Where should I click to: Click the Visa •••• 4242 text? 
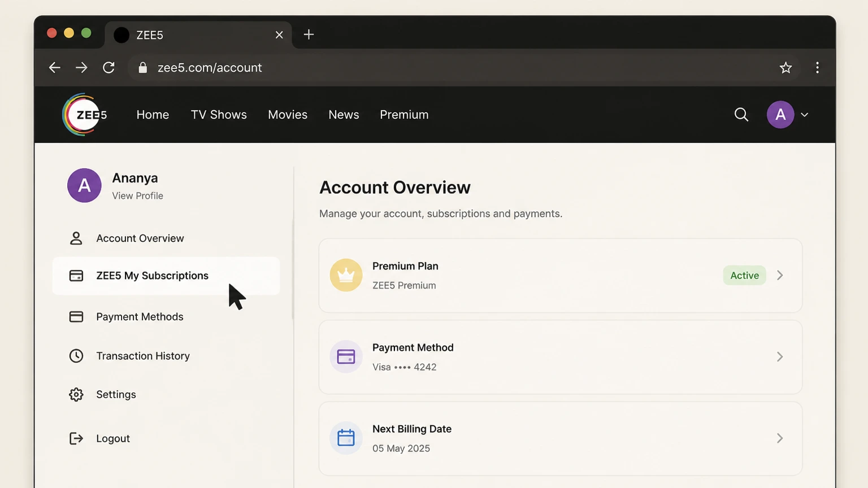coord(404,367)
